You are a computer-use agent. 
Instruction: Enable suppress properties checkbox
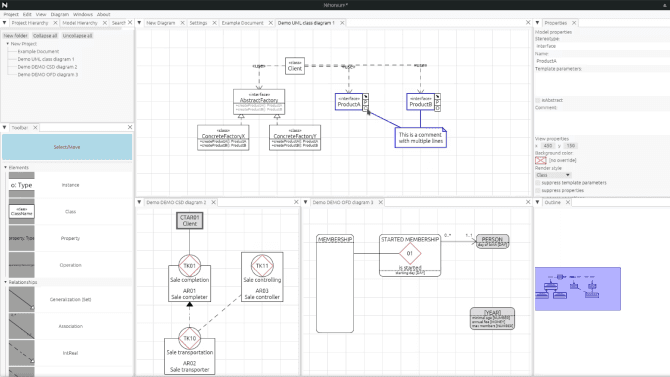538,190
